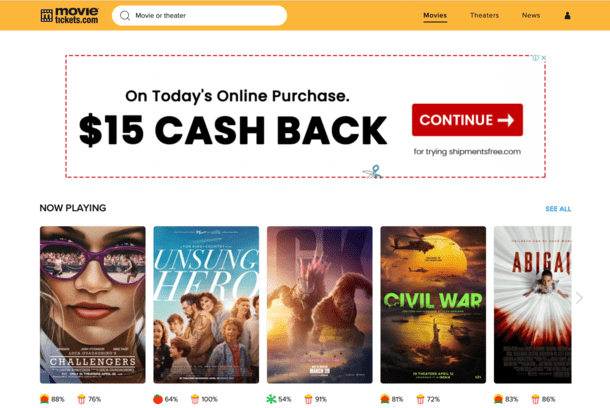The height and width of the screenshot is (408, 610).
Task: Click Abigail 83% critic score icon
Action: 498,399
